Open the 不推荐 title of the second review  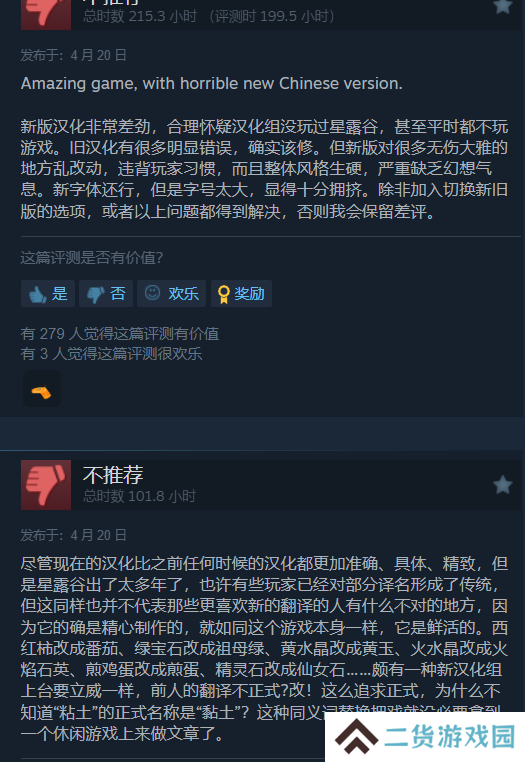113,475
